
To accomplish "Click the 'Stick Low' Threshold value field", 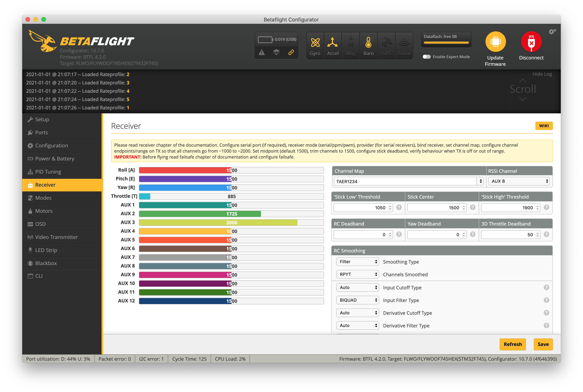I will 363,208.
